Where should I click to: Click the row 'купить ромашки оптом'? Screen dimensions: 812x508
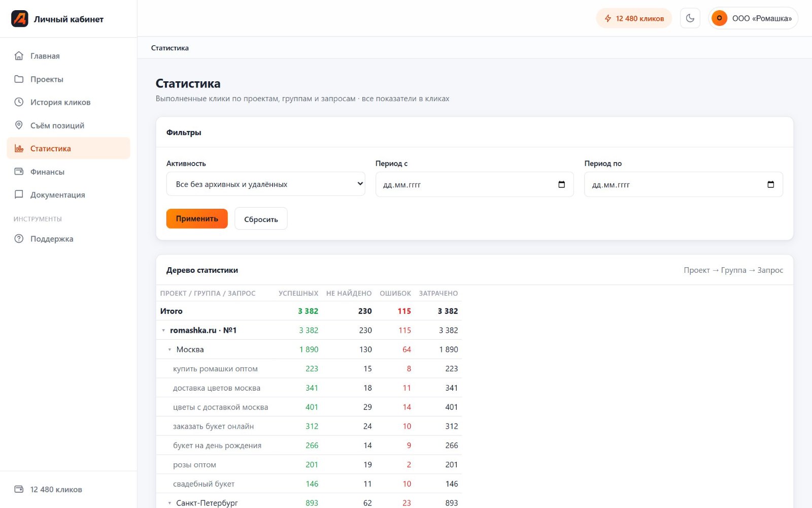309,369
